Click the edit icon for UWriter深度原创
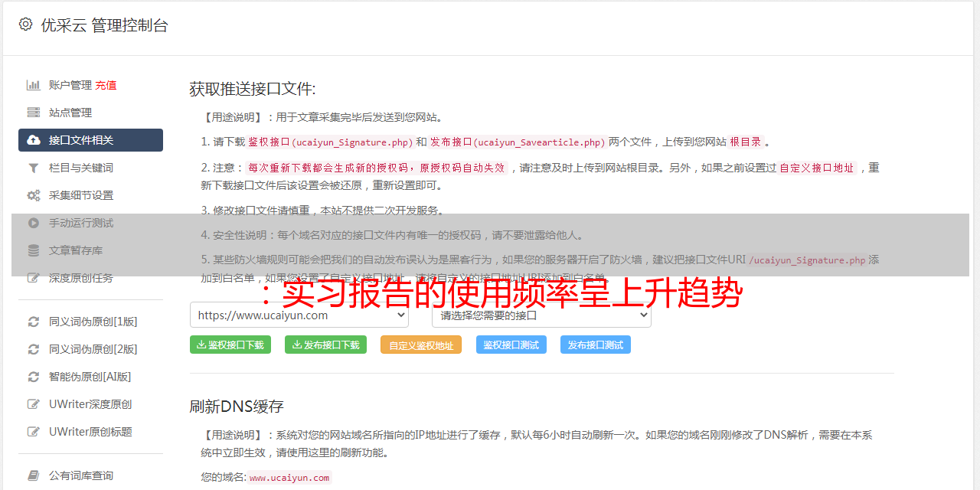980x490 pixels. point(34,404)
